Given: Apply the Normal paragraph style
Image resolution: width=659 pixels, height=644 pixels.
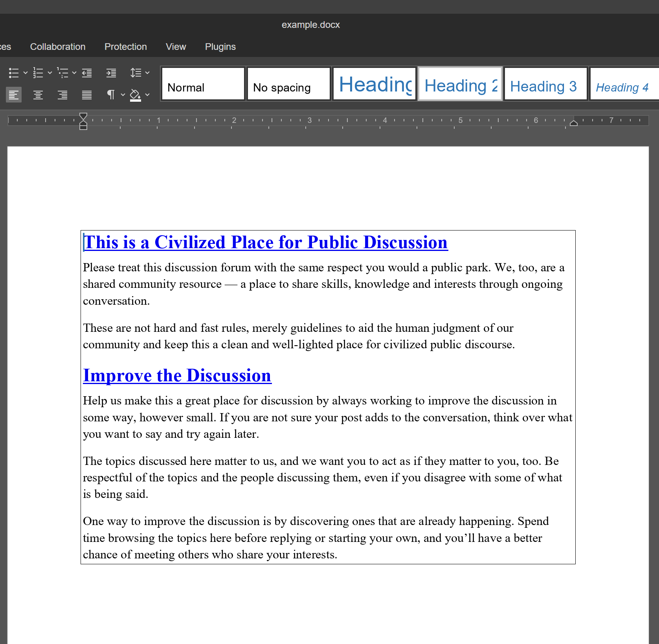Looking at the screenshot, I should (203, 84).
